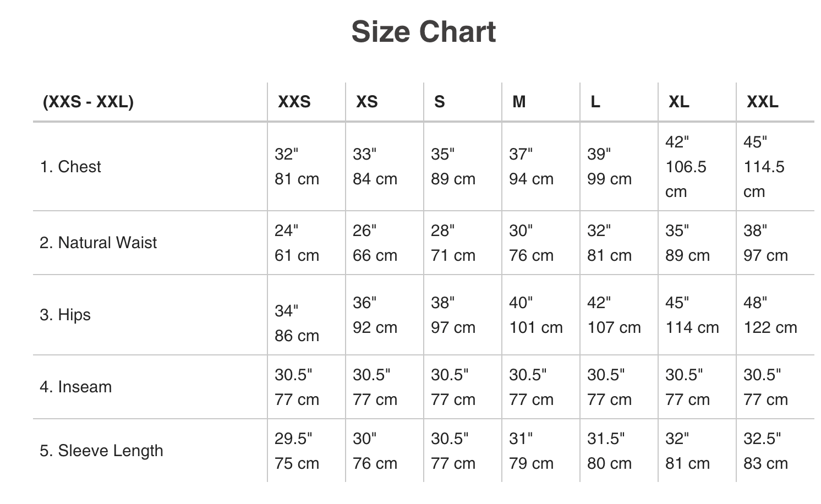
Task: Click the XXL chest measurement cell
Action: [x=764, y=167]
